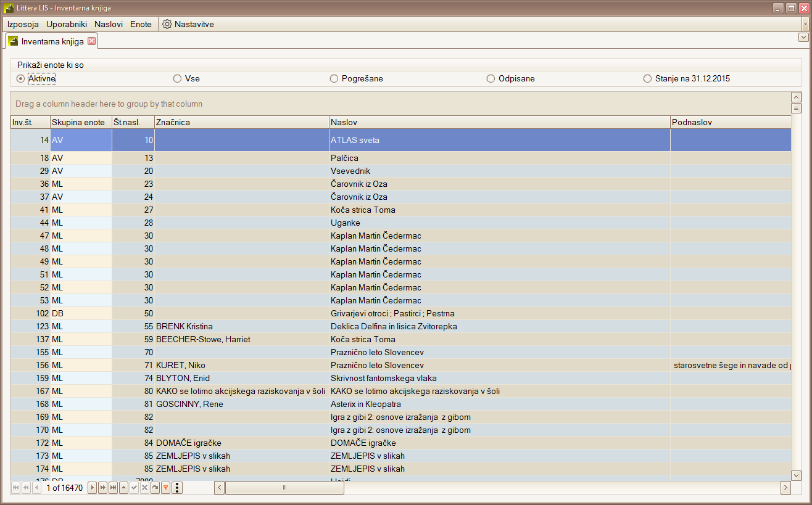Open the Izposoja menu
Viewport: 812px width, 505px height.
pos(23,24)
